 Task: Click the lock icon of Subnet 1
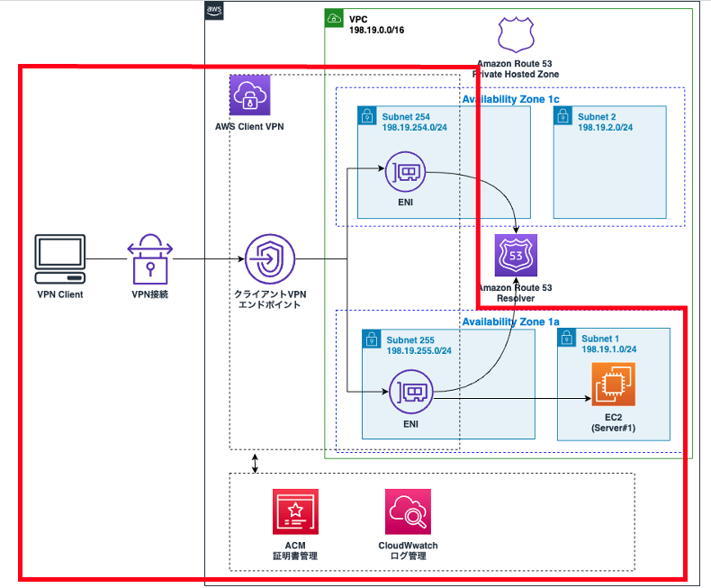(567, 338)
